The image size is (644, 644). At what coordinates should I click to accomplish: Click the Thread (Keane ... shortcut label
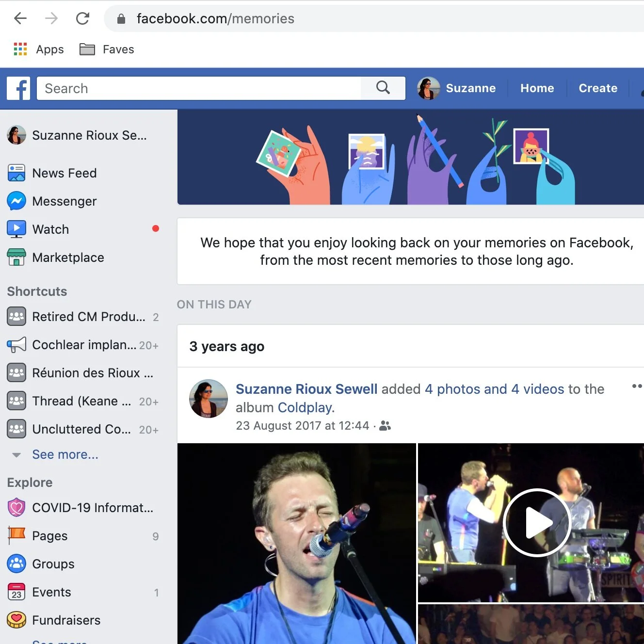81,401
